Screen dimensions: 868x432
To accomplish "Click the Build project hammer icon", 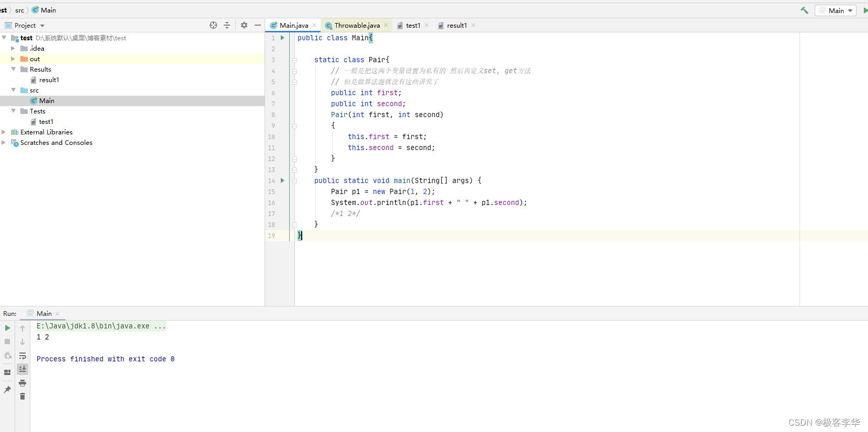I will pos(804,10).
